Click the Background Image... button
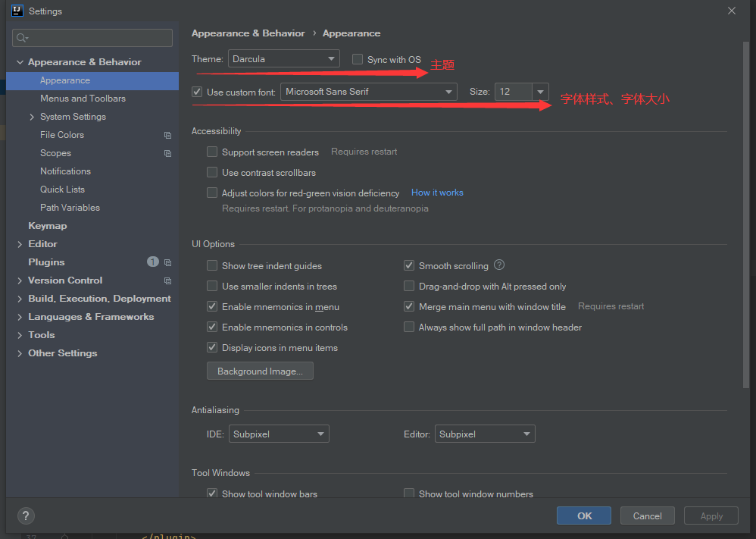Image resolution: width=756 pixels, height=539 pixels. point(260,371)
